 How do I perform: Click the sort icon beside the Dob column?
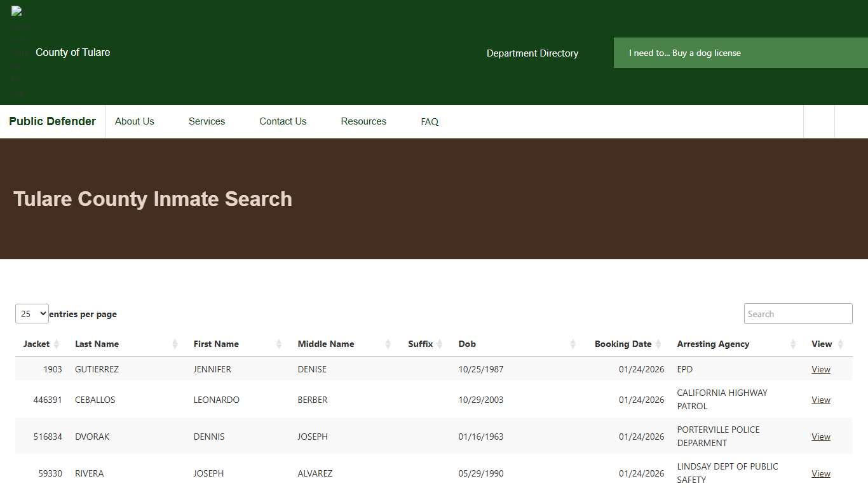[573, 344]
